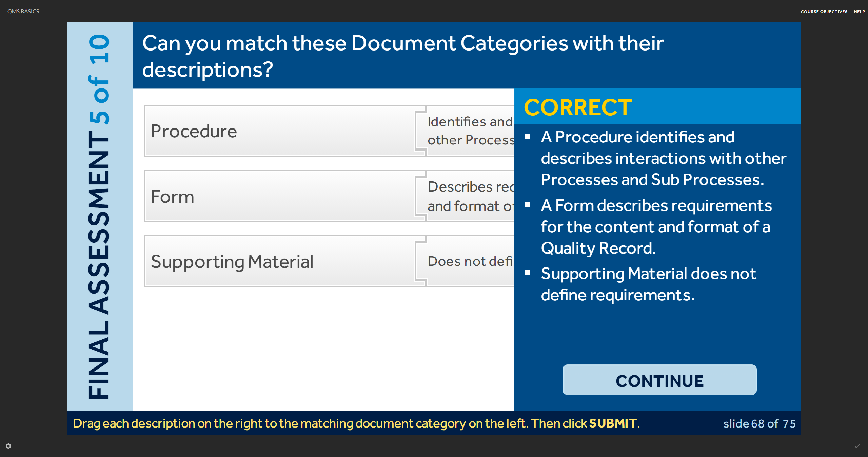Viewport: 868px width, 457px height.
Task: Click the Procedure feedback bullet text
Action: pos(663,158)
